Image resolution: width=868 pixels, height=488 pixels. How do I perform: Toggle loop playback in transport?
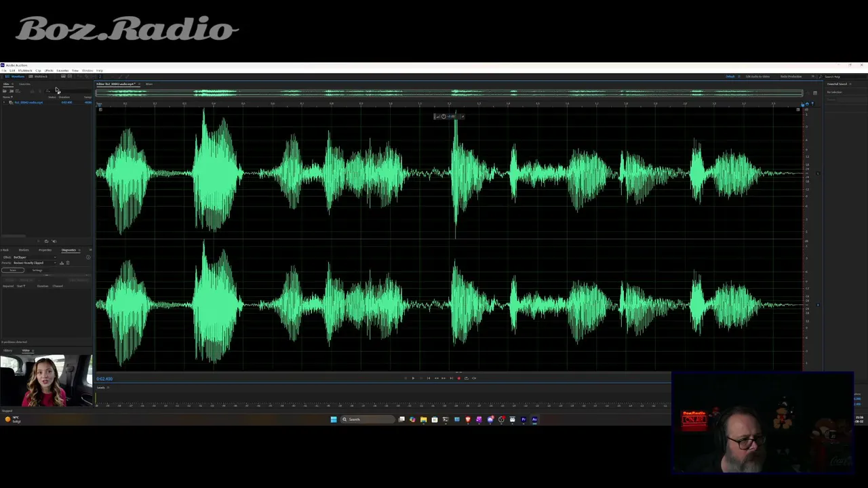(x=466, y=378)
